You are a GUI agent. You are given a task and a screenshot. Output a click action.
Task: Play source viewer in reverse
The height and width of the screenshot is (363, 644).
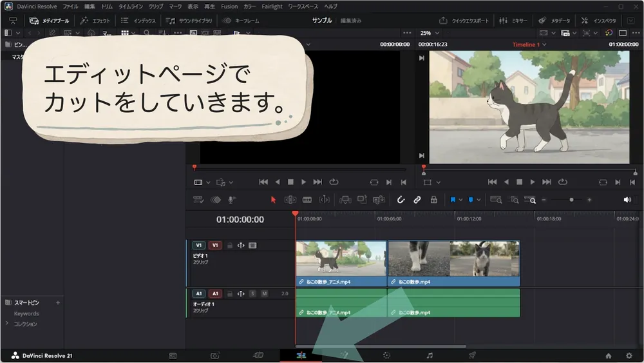click(277, 182)
